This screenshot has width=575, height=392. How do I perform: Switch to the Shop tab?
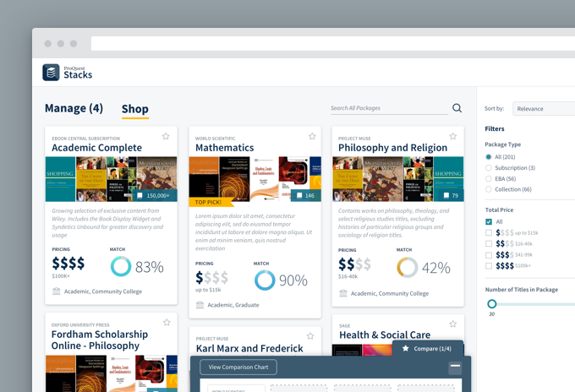135,109
